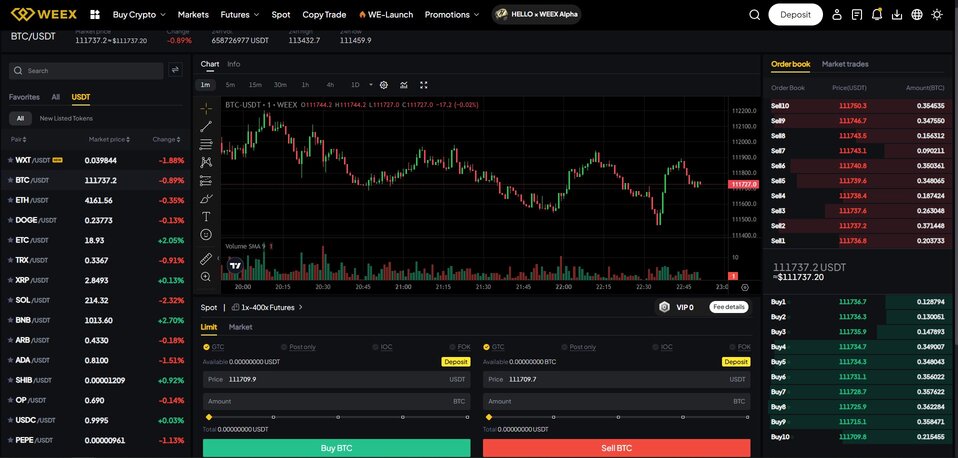Select the ruler measure tool

[x=207, y=259]
